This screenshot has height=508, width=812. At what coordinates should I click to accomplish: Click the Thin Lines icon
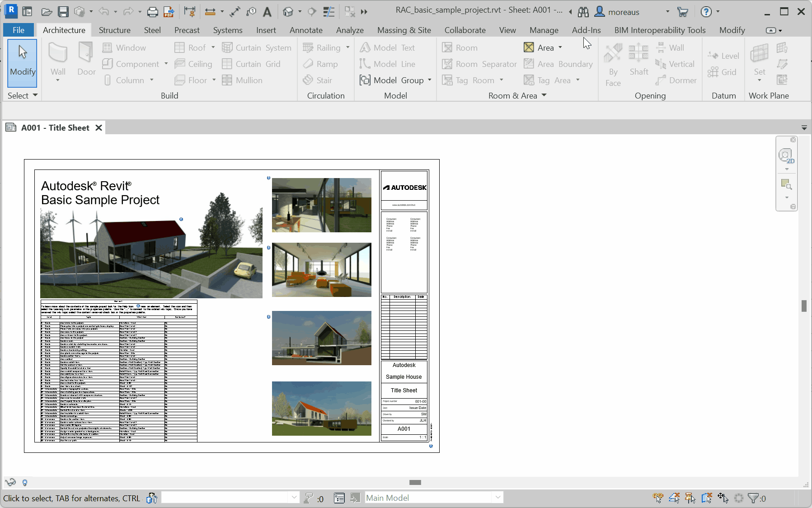(329, 12)
